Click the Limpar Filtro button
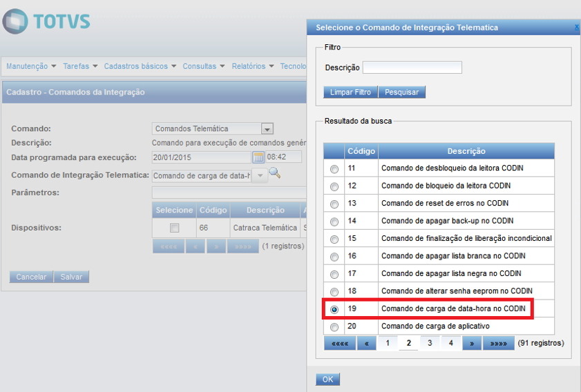 point(350,92)
